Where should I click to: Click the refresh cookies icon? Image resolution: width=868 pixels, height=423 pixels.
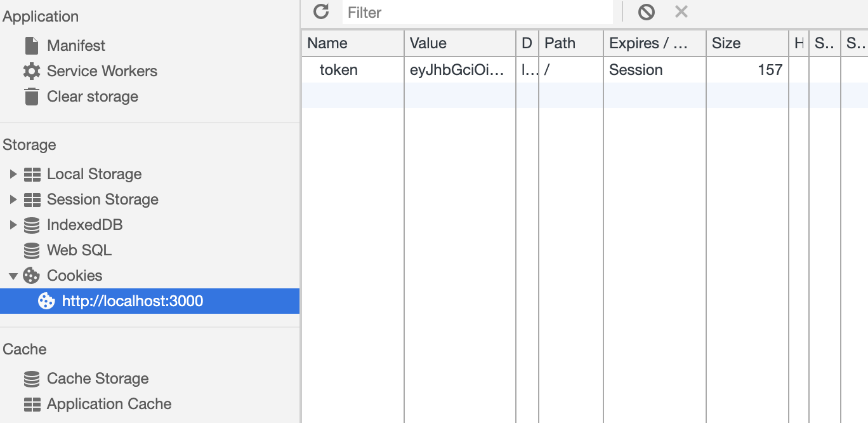(322, 11)
